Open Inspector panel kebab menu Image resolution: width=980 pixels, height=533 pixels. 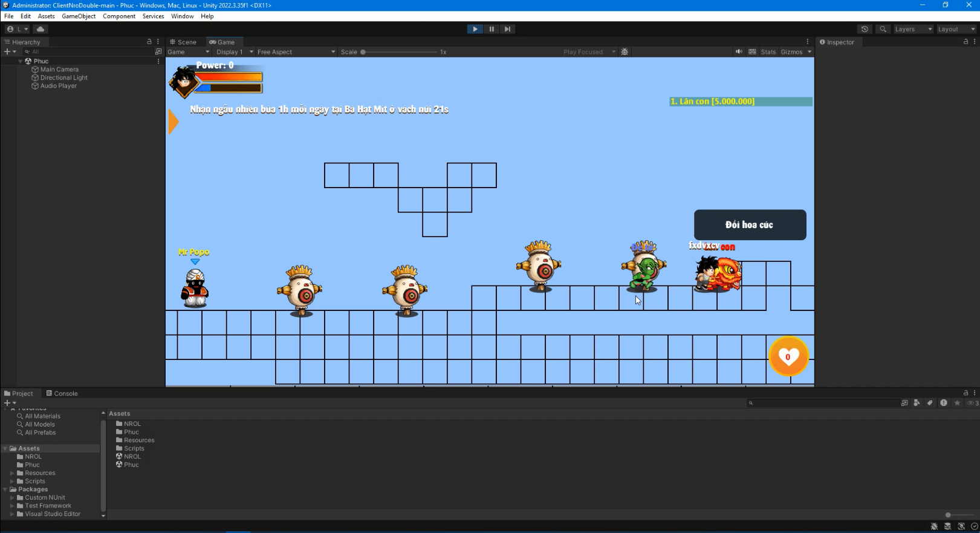975,42
